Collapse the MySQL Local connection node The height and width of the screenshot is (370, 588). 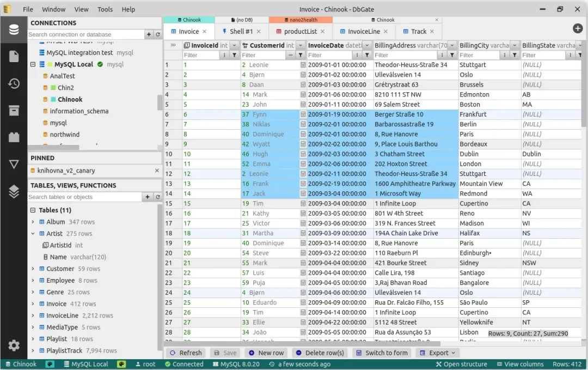click(x=33, y=64)
